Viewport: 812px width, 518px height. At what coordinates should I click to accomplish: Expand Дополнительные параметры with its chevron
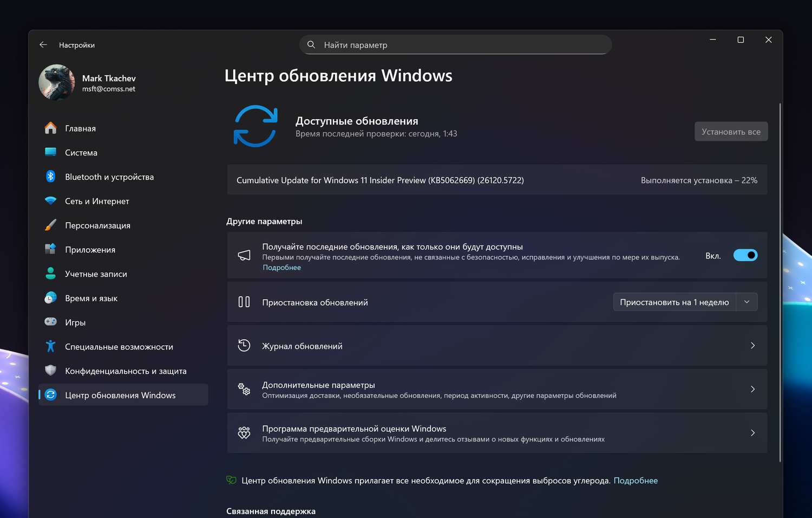point(752,389)
